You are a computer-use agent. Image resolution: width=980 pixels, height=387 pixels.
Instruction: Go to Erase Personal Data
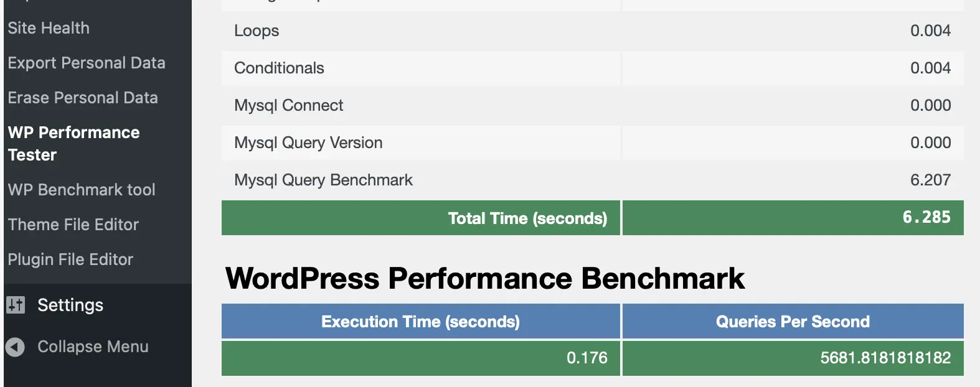[83, 98]
